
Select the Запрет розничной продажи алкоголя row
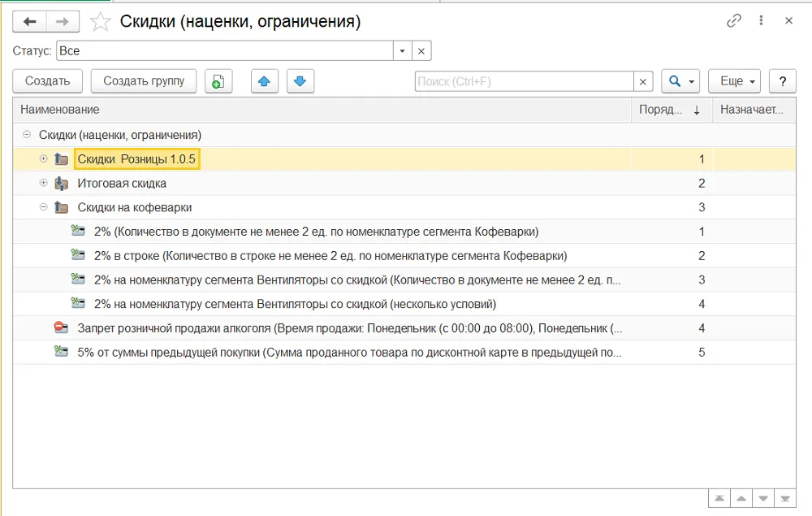click(x=404, y=328)
